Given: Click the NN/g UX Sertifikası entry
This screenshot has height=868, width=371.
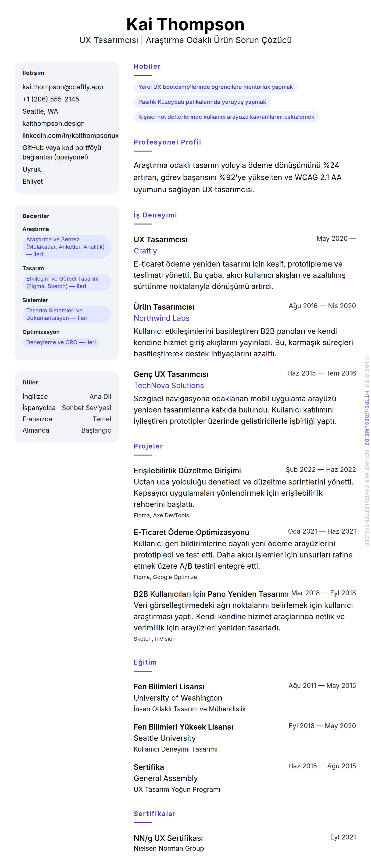Looking at the screenshot, I should (x=168, y=838).
